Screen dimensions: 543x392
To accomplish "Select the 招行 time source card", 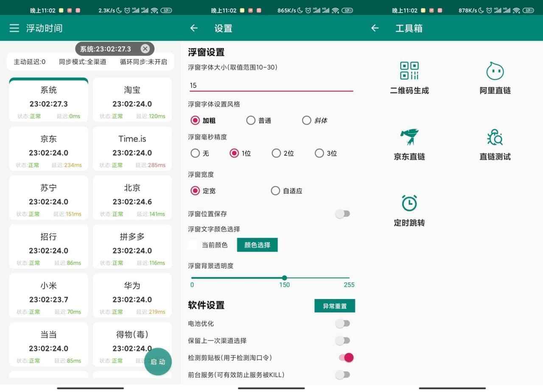I will tap(48, 246).
